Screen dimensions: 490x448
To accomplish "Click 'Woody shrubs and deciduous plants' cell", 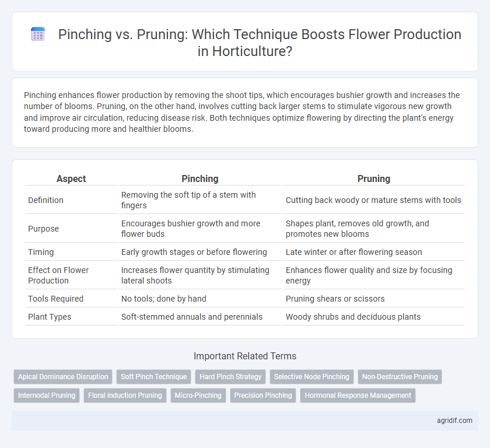I will [374, 317].
